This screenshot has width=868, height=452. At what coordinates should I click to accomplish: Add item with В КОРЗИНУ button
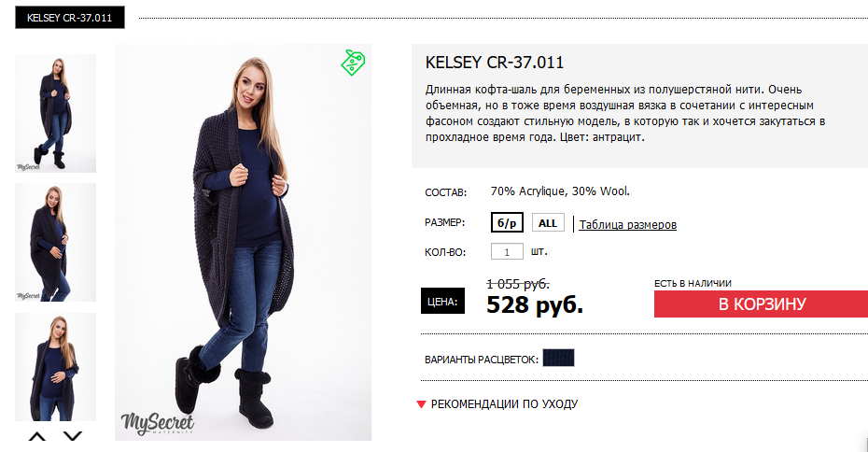tap(762, 304)
